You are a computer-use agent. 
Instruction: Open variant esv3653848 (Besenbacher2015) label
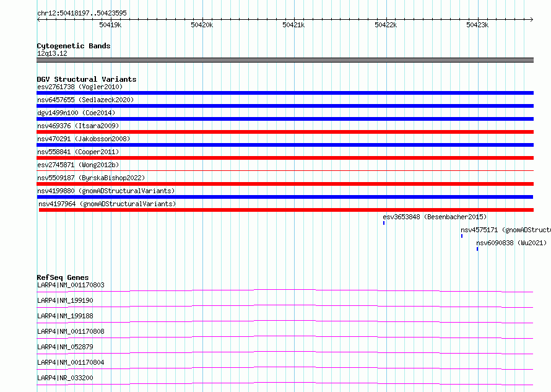pos(435,217)
